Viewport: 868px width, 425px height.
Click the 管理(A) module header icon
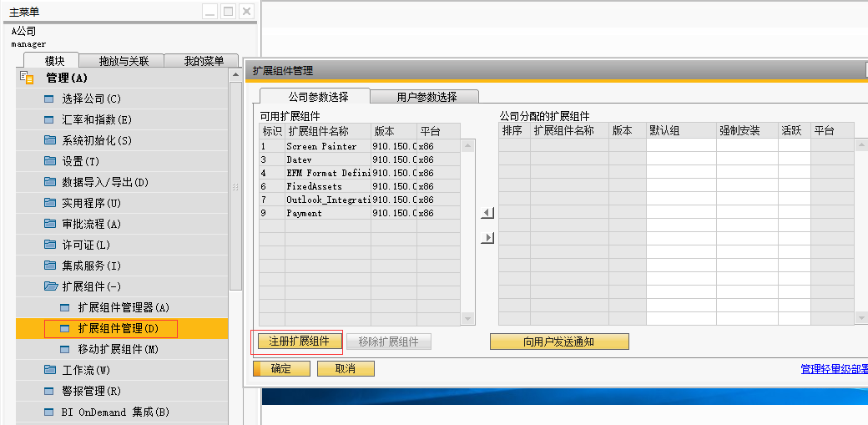point(27,78)
